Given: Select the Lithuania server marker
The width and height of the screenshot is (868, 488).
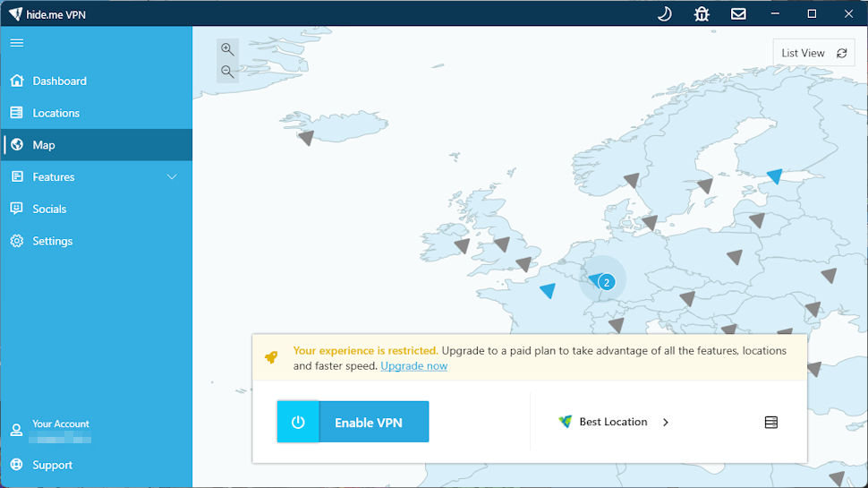Looking at the screenshot, I should [x=757, y=220].
